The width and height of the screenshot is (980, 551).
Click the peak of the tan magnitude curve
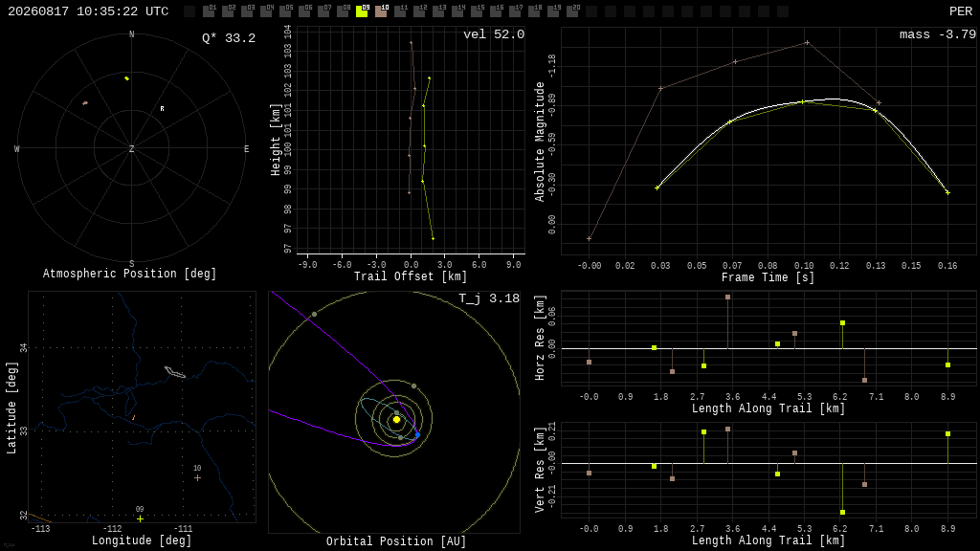807,42
